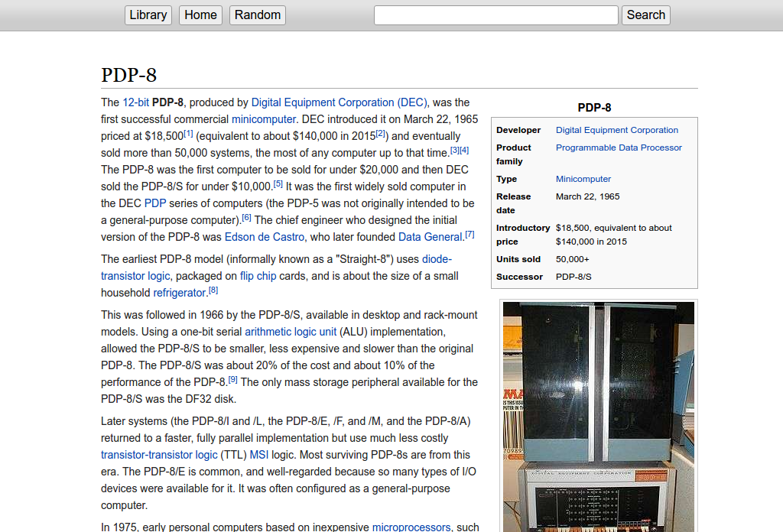Open citation reference [4]
The height and width of the screenshot is (532, 783).
[x=464, y=151]
